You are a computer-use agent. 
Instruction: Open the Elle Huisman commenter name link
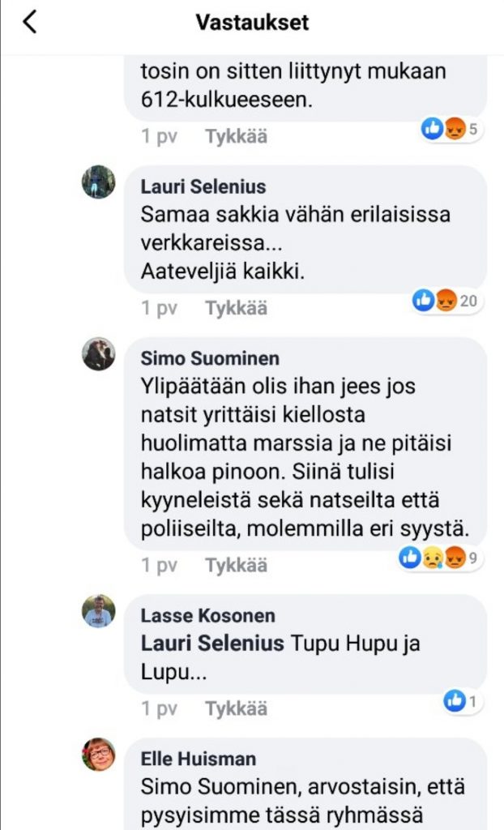(199, 759)
